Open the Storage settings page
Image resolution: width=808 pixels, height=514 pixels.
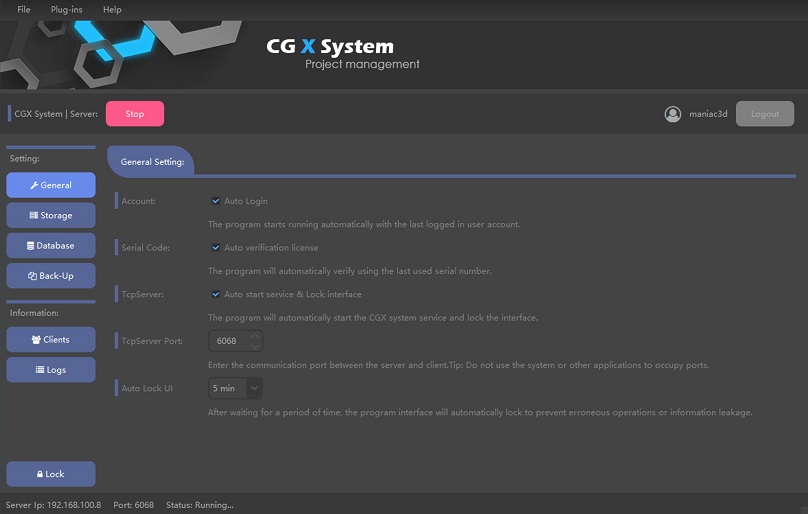click(51, 215)
